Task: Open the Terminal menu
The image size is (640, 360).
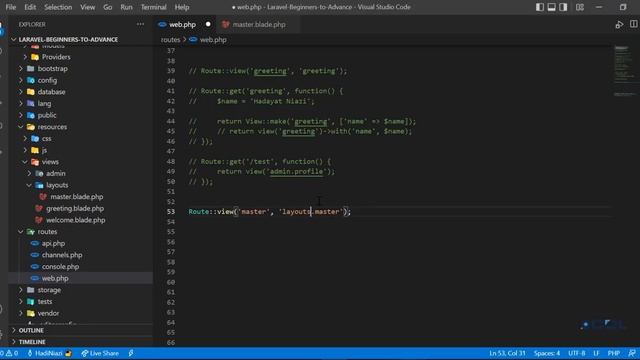Action: [x=153, y=7]
